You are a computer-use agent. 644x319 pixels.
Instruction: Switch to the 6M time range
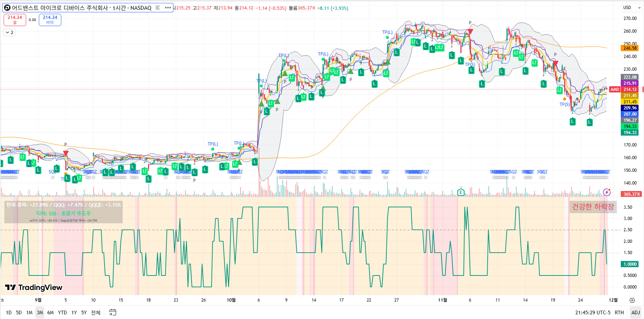click(50, 312)
